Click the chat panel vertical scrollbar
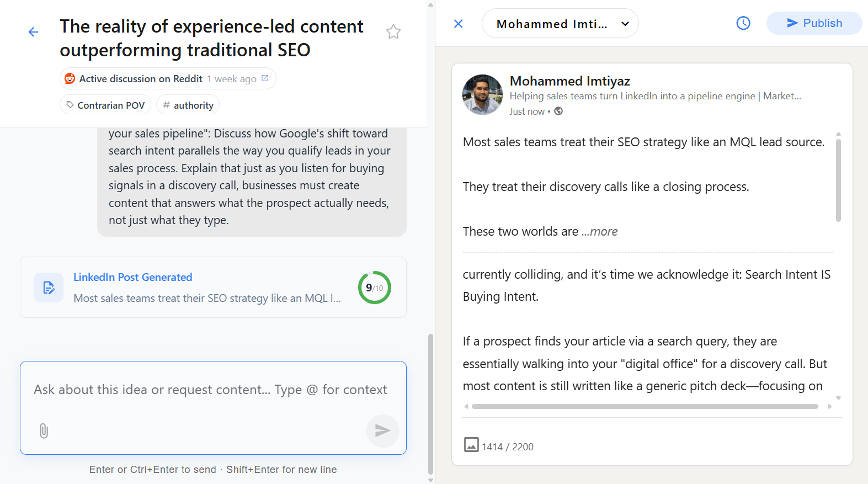The width and height of the screenshot is (868, 484). [430, 403]
